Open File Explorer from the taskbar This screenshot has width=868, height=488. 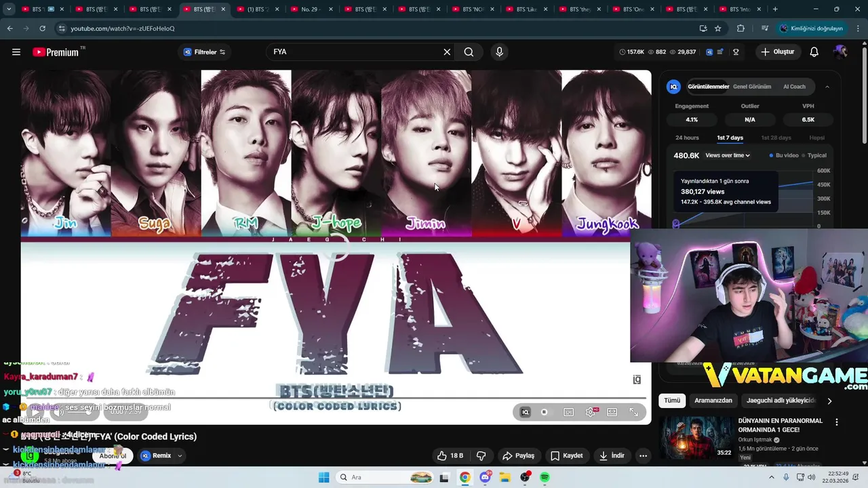tap(505, 477)
